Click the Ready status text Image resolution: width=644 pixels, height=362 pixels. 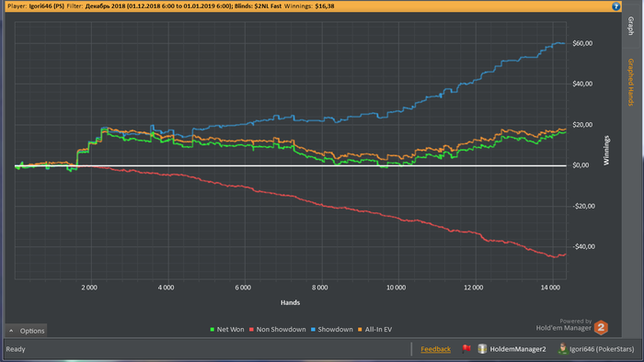coord(16,349)
